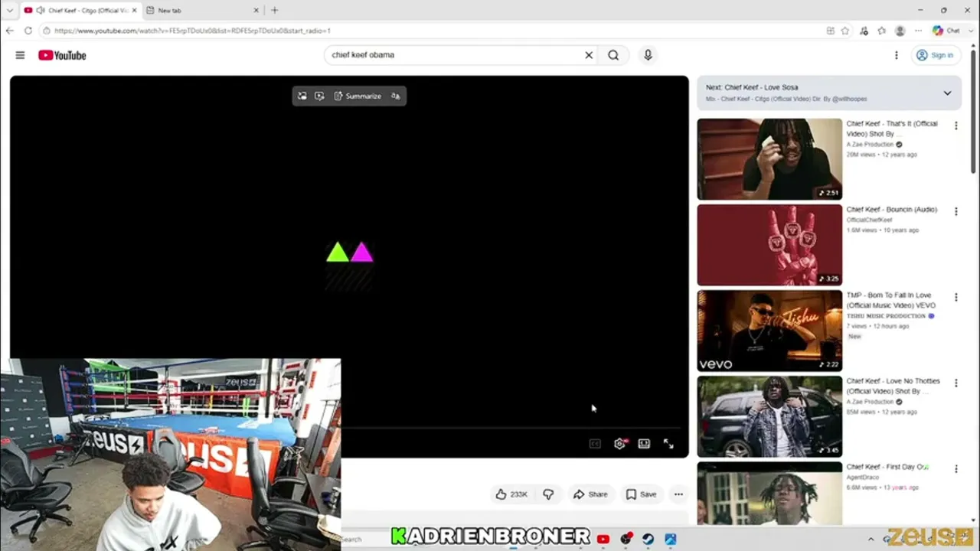Open more actions ellipsis beside Save

coord(678,494)
